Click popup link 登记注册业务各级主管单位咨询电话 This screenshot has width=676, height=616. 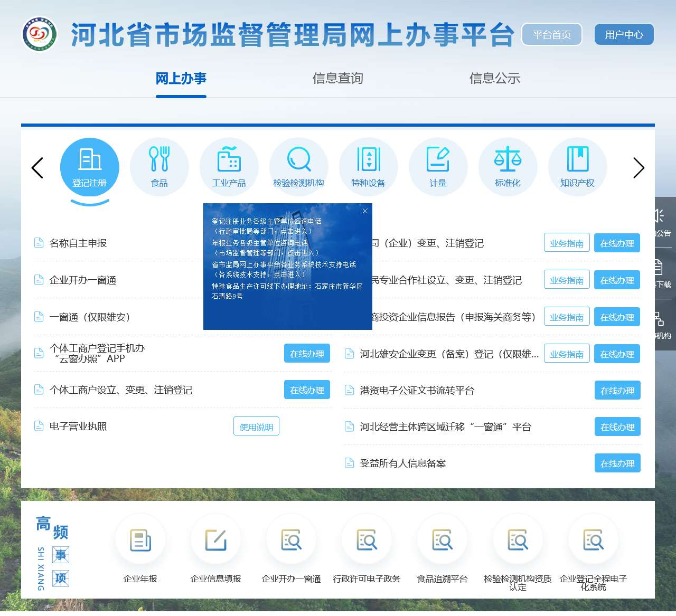[267, 226]
